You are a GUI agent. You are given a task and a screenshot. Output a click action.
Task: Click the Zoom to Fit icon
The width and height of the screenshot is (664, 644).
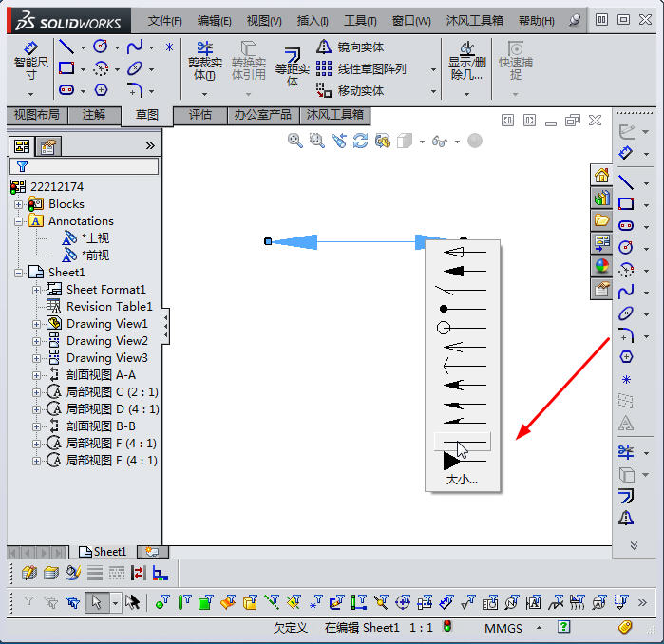pos(295,141)
